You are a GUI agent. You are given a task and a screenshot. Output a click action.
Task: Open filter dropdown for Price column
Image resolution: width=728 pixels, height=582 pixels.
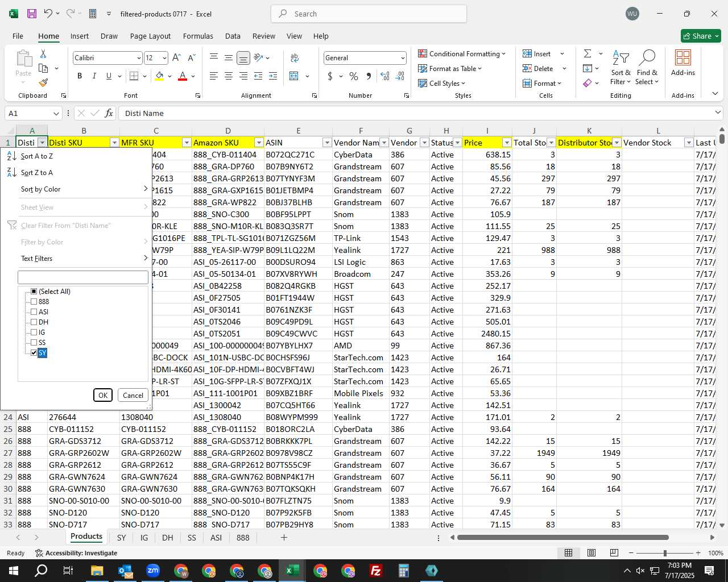(507, 143)
